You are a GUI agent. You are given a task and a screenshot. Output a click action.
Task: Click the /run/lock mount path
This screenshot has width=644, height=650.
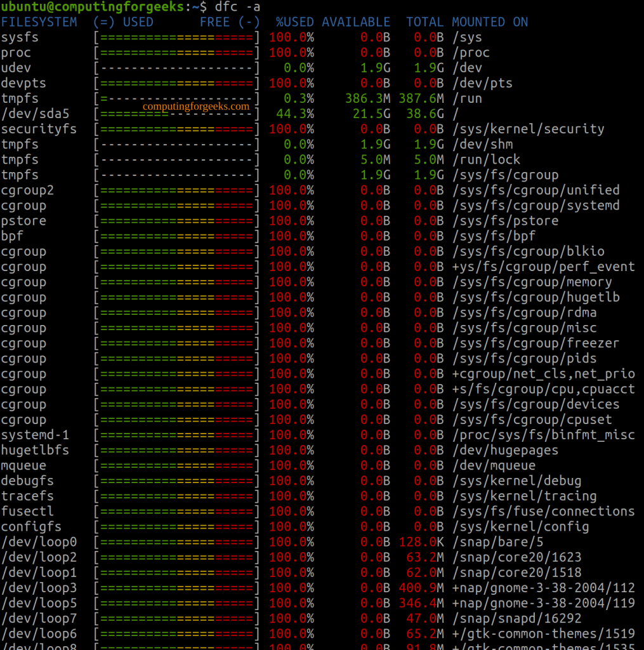click(486, 159)
